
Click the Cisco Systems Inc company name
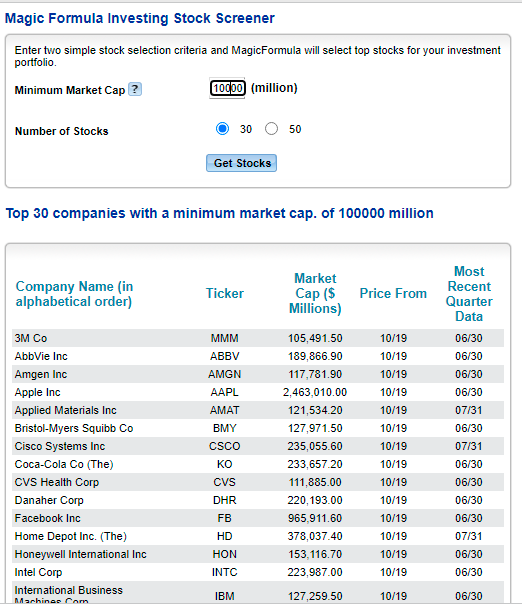pyautogui.click(x=60, y=446)
